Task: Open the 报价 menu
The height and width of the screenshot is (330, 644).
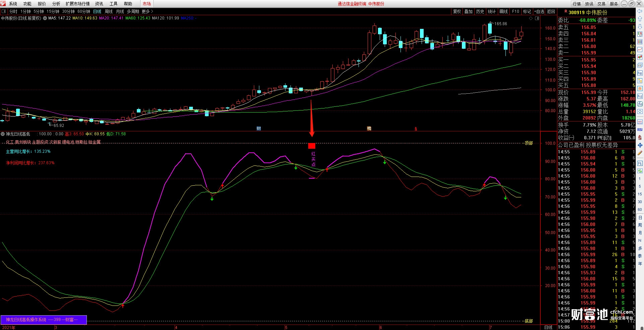Action: (x=42, y=4)
